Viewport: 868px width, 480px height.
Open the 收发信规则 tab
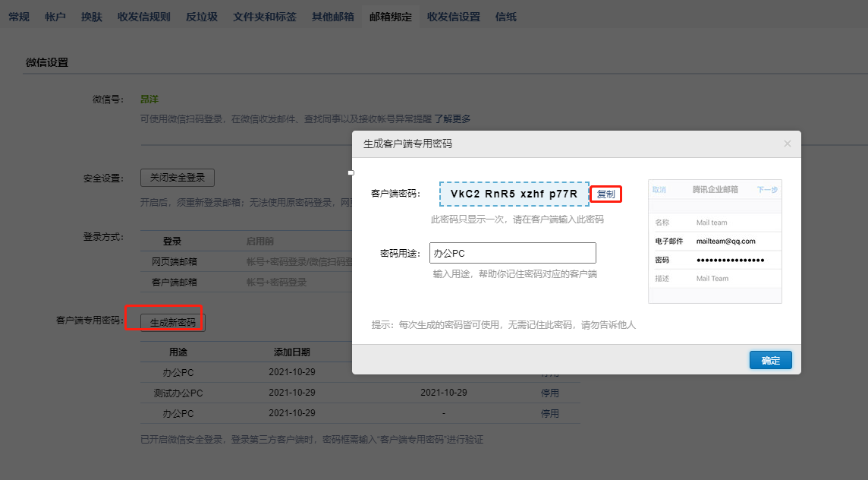(143, 16)
